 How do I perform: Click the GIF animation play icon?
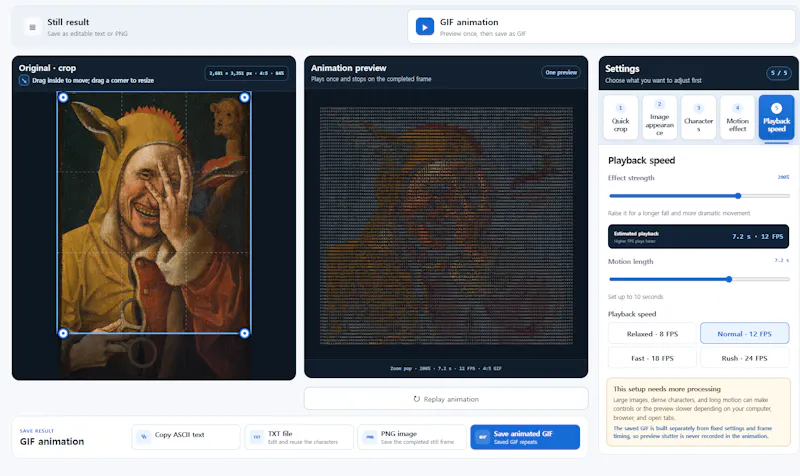(x=424, y=27)
